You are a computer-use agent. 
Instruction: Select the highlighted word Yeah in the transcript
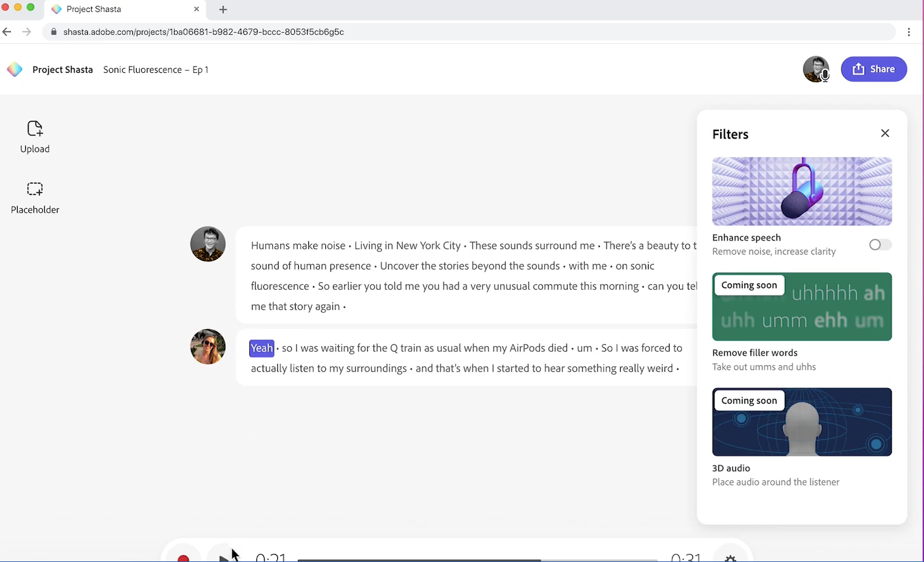(261, 347)
